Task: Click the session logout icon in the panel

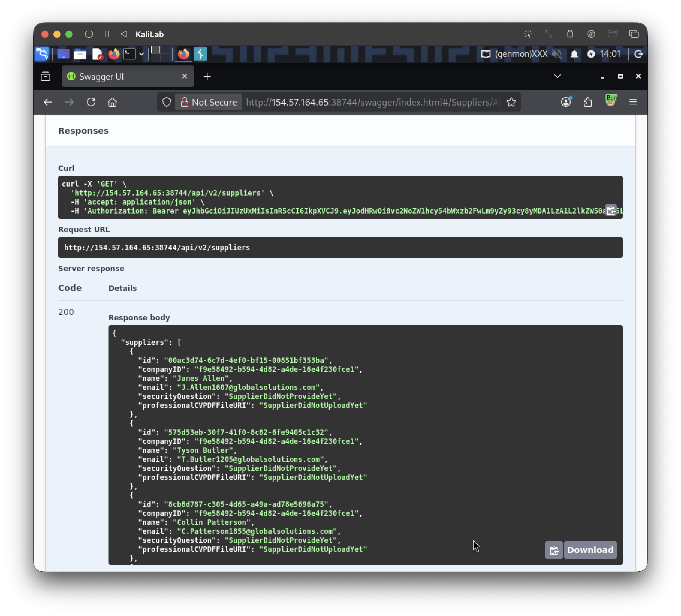Action: pos(638,54)
